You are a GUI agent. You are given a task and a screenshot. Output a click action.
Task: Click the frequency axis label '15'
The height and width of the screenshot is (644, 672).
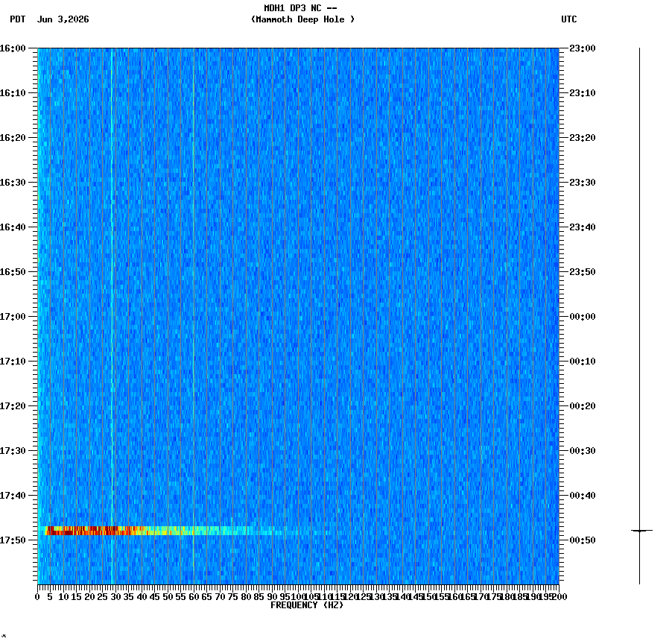[x=76, y=597]
